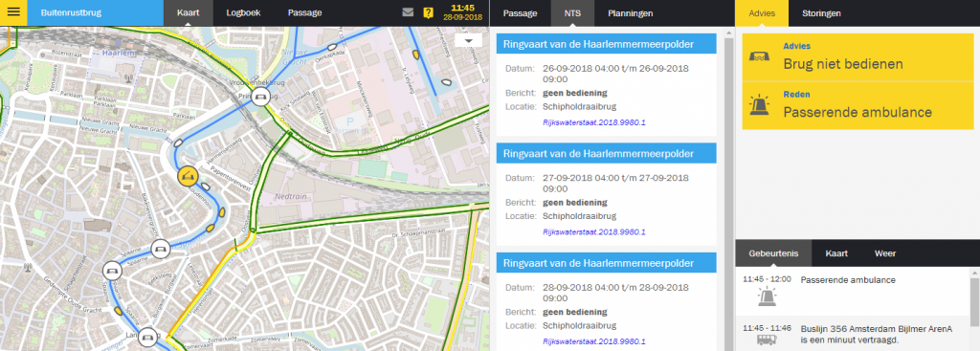This screenshot has height=351, width=980.
Task: Open the Planningen tab
Action: tap(630, 13)
